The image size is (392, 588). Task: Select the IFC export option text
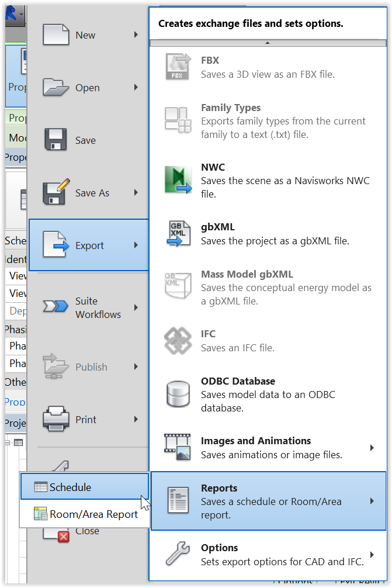[x=238, y=341]
